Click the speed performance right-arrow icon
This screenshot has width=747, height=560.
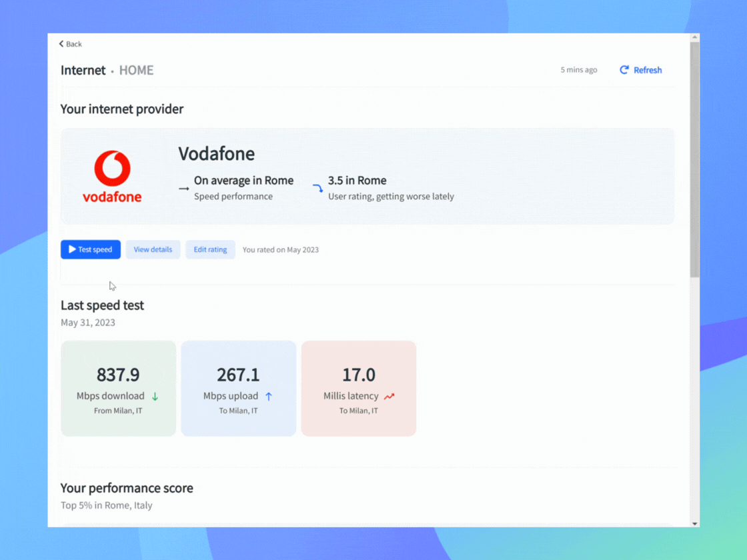click(x=184, y=189)
